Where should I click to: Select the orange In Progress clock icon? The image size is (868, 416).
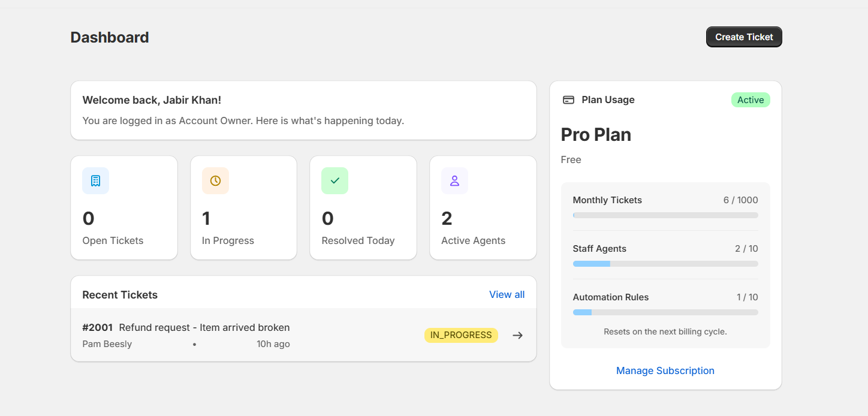[x=215, y=180]
